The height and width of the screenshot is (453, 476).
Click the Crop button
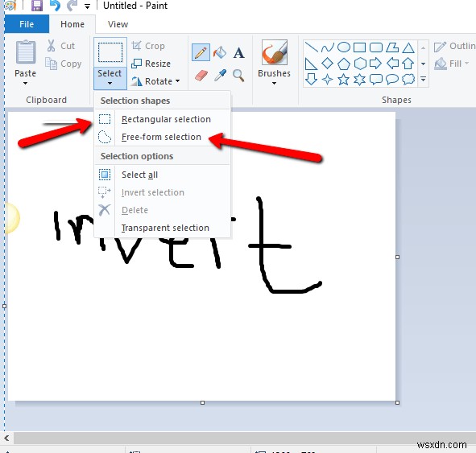pyautogui.click(x=148, y=46)
